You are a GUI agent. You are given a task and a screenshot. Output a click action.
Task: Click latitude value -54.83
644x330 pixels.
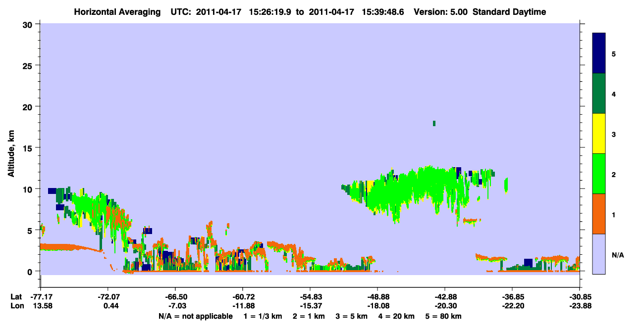click(x=310, y=296)
